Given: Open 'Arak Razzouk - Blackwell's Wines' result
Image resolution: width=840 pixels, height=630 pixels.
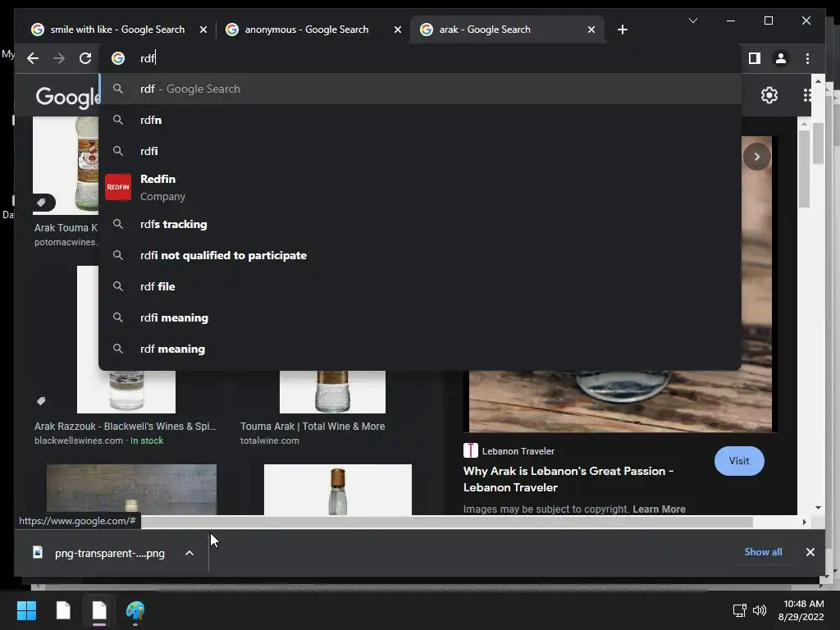Looking at the screenshot, I should click(125, 427).
